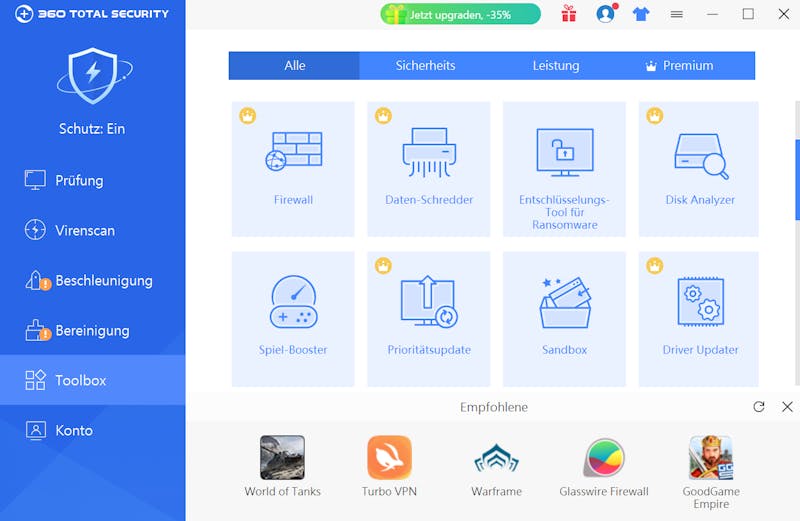This screenshot has width=800, height=521.
Task: Start the Driver Updater tool
Action: (698, 319)
